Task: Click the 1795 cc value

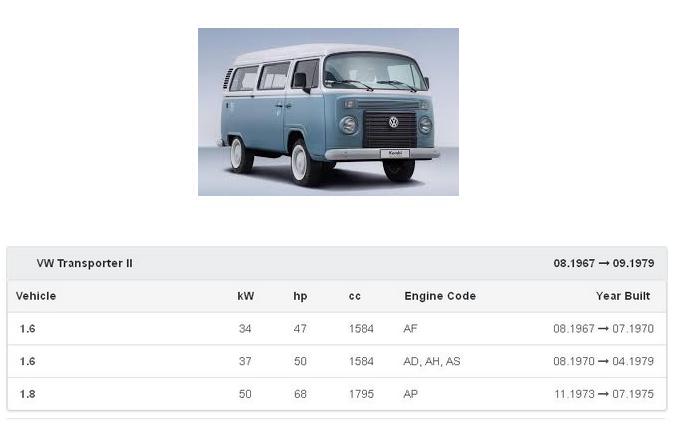Action: point(361,394)
